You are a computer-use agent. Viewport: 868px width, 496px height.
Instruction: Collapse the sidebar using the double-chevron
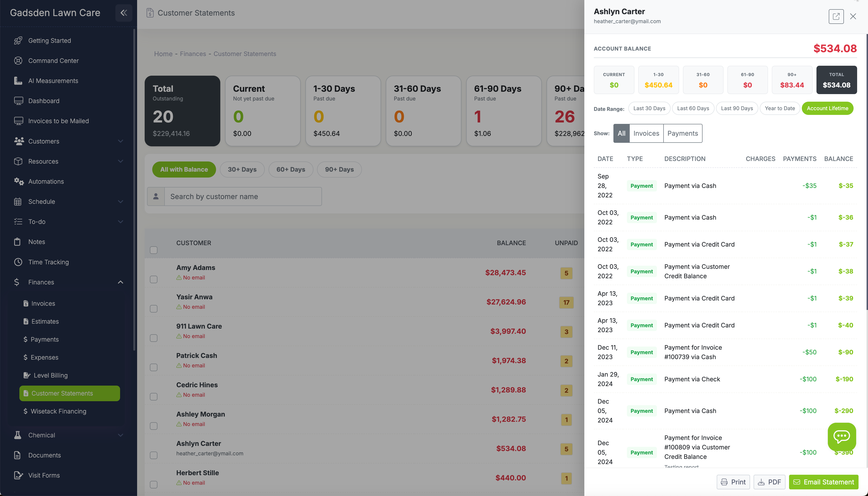(123, 13)
